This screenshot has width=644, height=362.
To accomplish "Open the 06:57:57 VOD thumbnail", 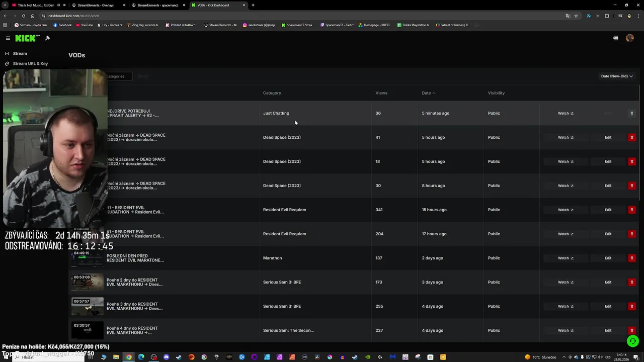I will point(87,306).
